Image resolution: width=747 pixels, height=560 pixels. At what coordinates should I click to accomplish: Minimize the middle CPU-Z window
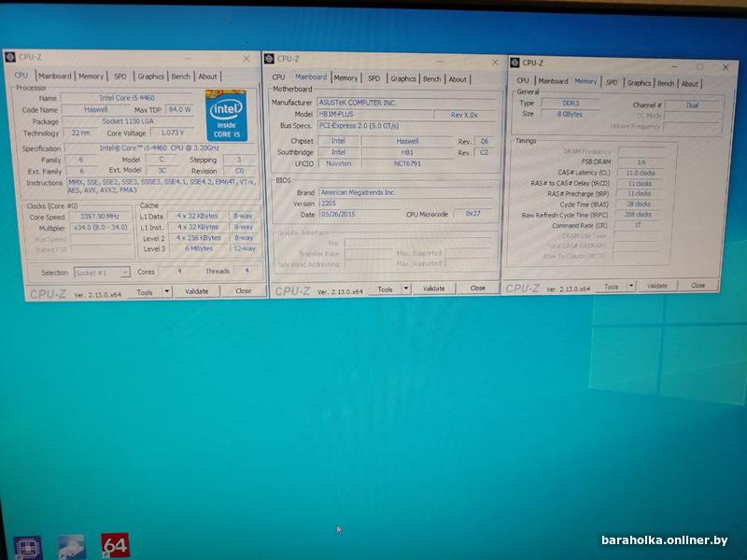[x=440, y=62]
